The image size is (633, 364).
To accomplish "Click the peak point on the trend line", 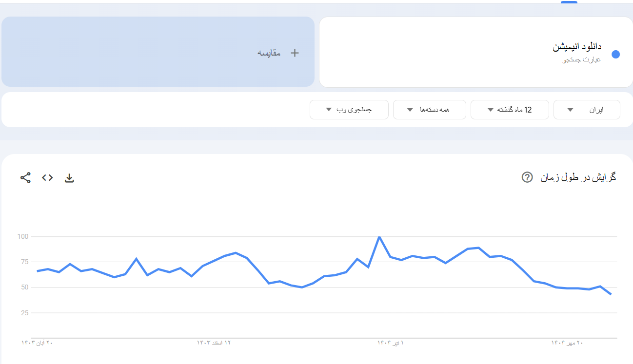I will pyautogui.click(x=380, y=237).
